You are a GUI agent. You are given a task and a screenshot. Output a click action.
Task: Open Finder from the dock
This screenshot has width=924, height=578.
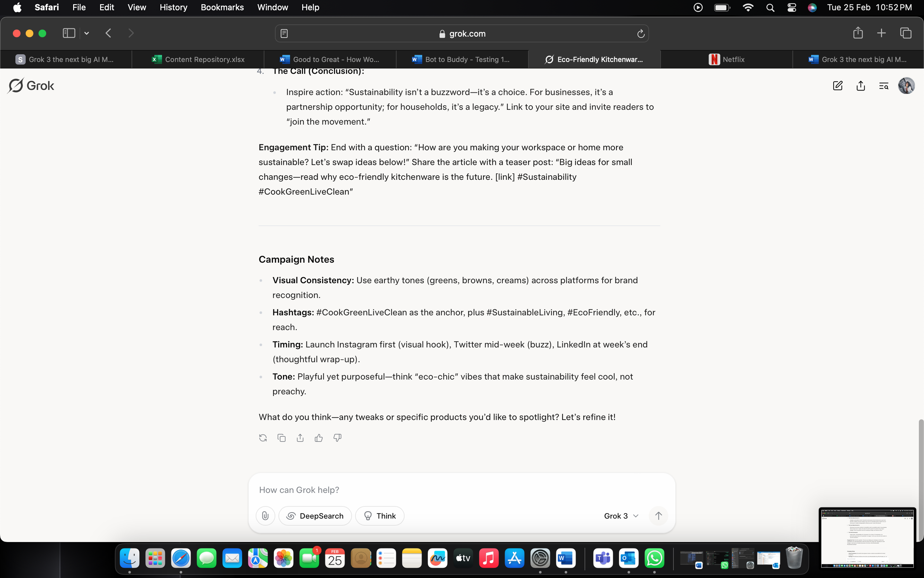pyautogui.click(x=129, y=558)
